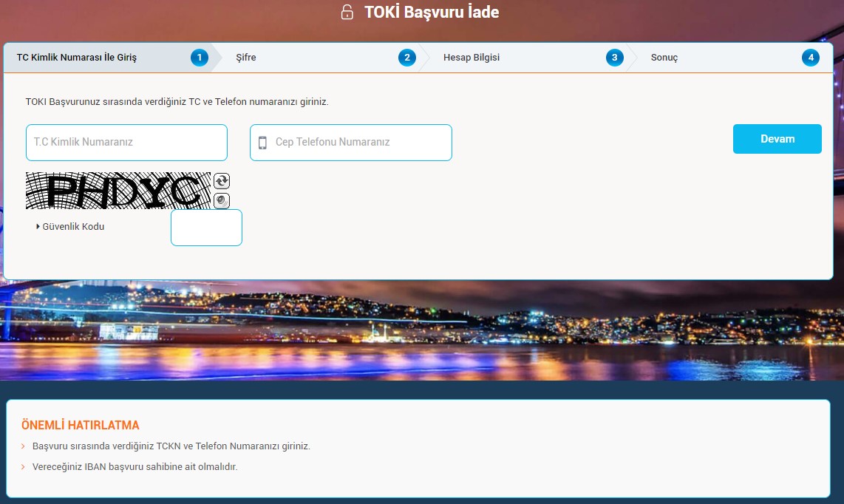The height and width of the screenshot is (504, 844).
Task: Focus the Cep Telefonu Numaranız field
Action: tap(351, 143)
